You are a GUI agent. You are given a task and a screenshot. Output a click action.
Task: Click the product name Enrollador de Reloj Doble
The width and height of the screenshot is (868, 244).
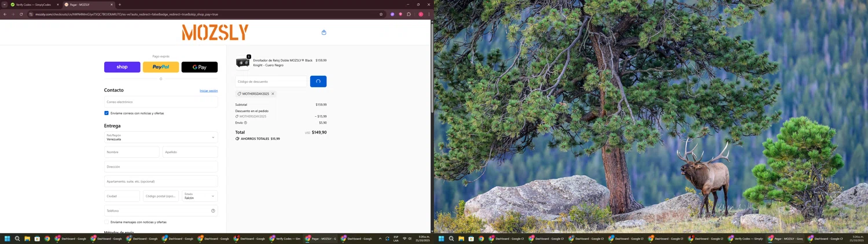(x=283, y=62)
